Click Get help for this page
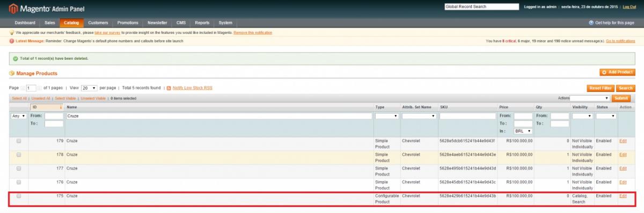This screenshot has height=213, width=644. tap(615, 23)
